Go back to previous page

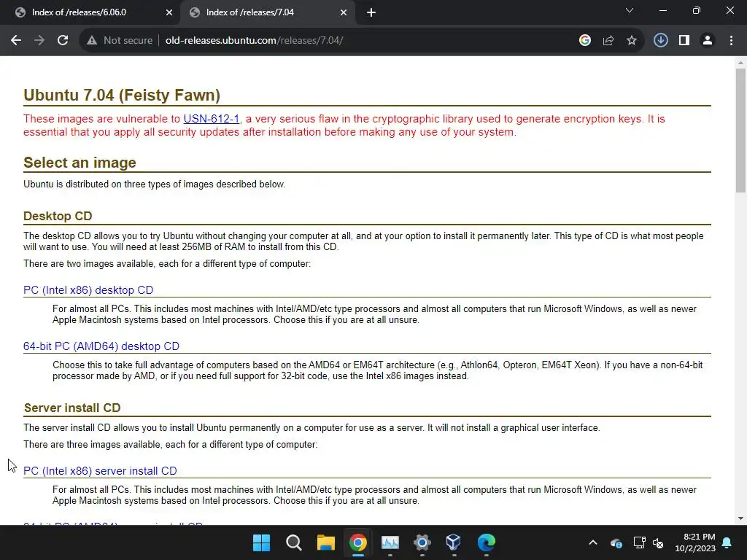click(x=16, y=41)
